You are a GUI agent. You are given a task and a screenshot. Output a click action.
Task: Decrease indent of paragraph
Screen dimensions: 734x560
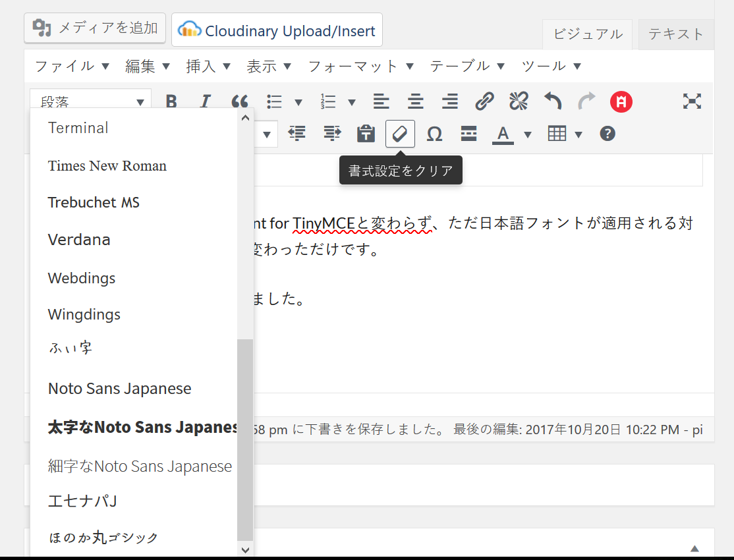(296, 134)
